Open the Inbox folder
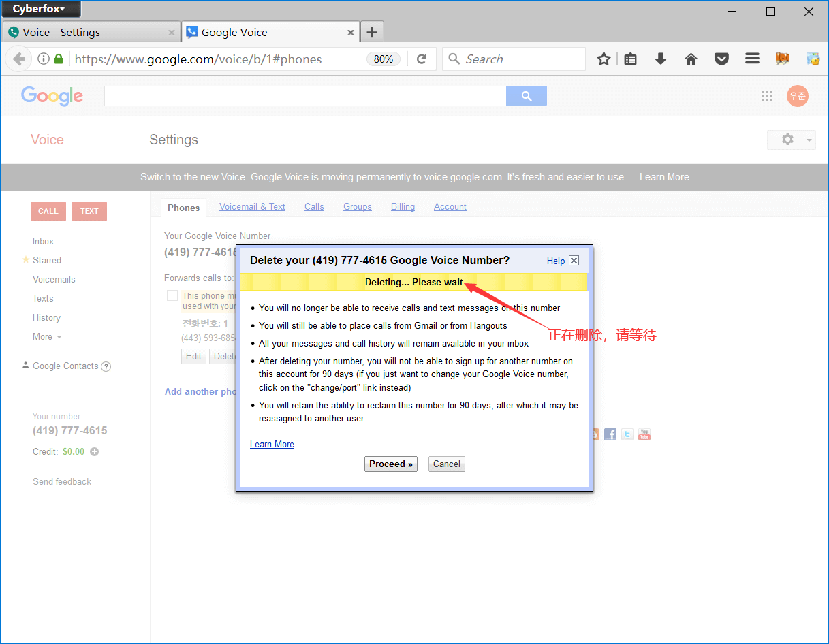The height and width of the screenshot is (644, 829). pos(43,241)
